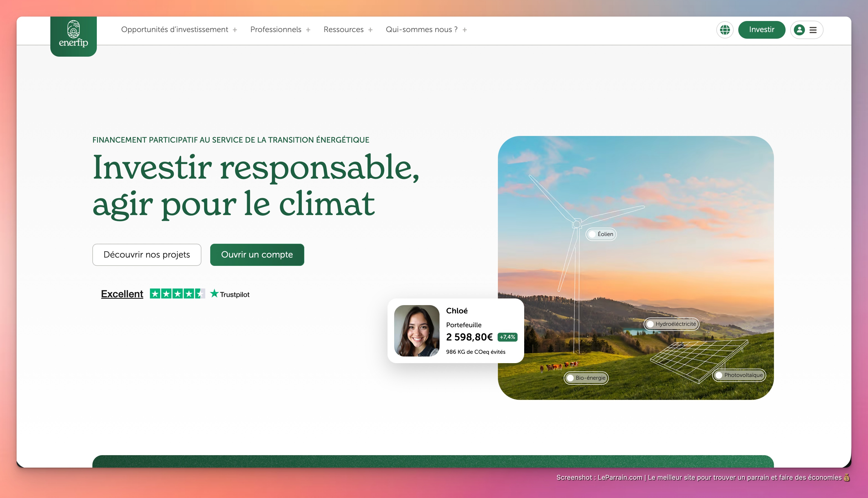Click the user account icon

point(799,30)
